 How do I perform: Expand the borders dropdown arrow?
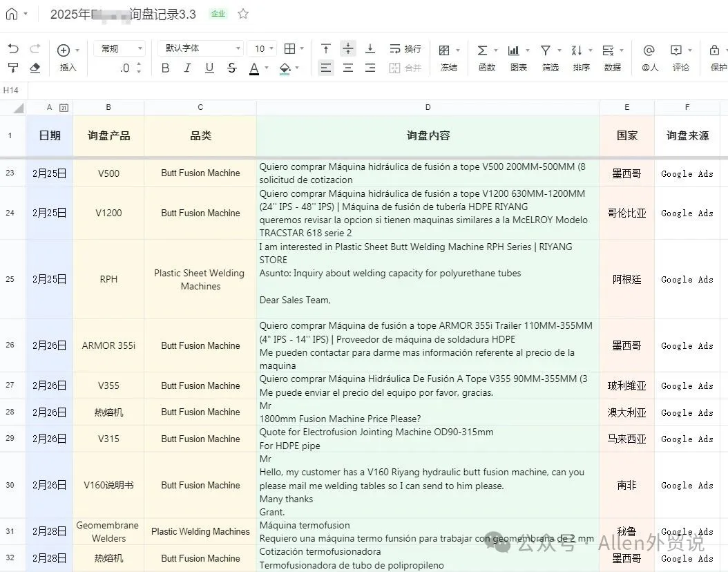coord(302,48)
